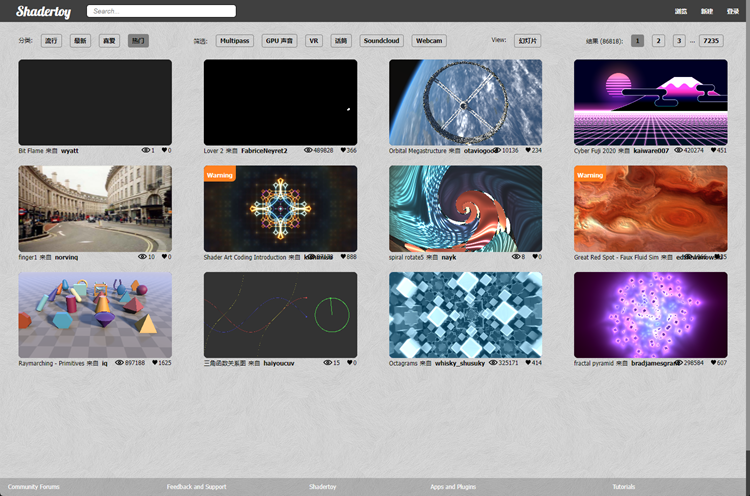The image size is (750, 496).
Task: Select the highlighted fourth sort category
Action: pyautogui.click(x=138, y=41)
